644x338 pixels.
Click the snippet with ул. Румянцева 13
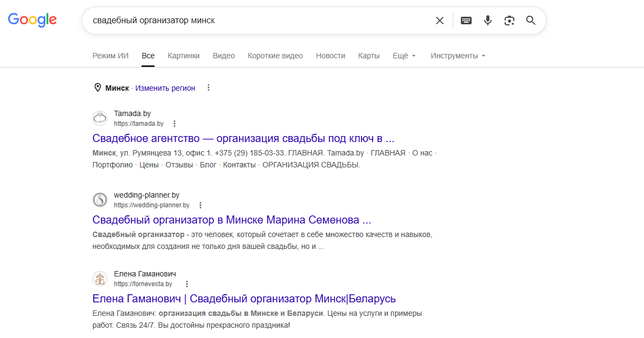coord(265,159)
